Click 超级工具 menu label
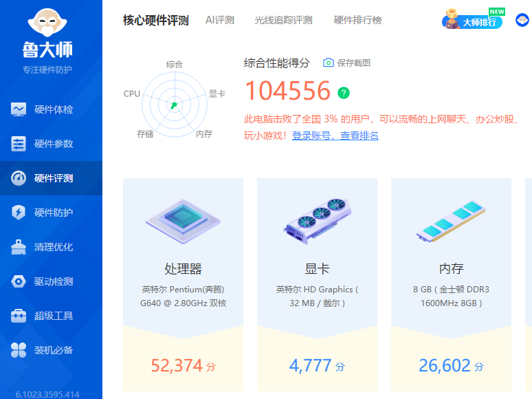This screenshot has height=399, width=532. [x=54, y=316]
